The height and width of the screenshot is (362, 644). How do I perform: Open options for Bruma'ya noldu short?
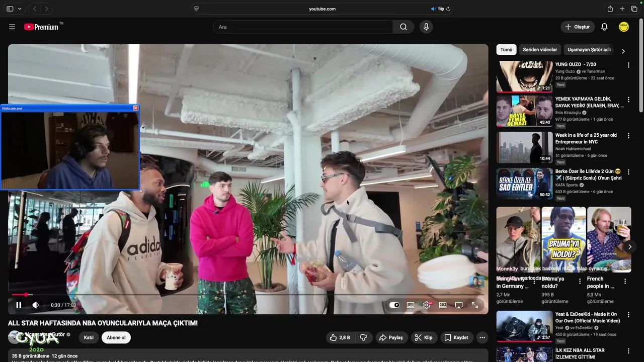(580, 282)
